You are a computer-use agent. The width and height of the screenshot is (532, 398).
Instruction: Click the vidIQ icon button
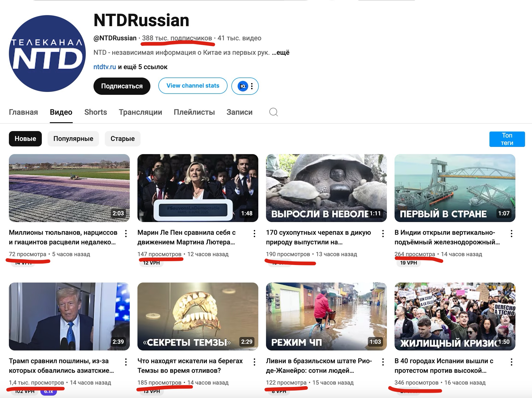click(x=243, y=86)
